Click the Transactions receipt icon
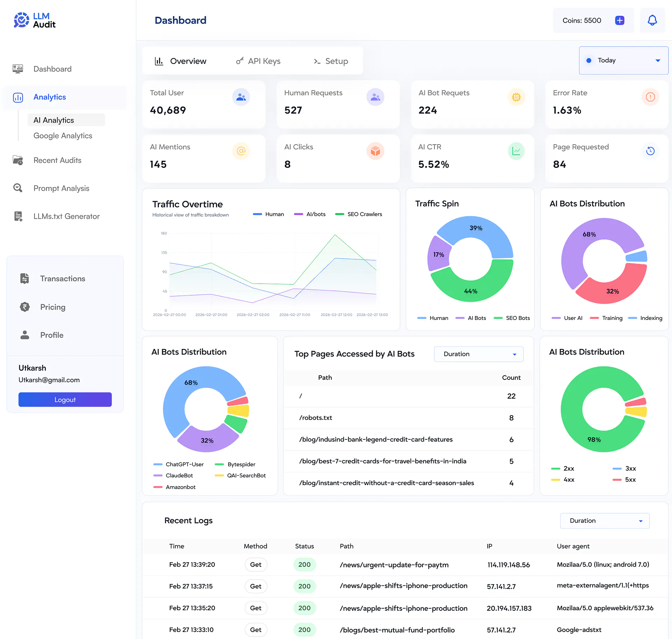The height and width of the screenshot is (639, 672). pos(24,278)
